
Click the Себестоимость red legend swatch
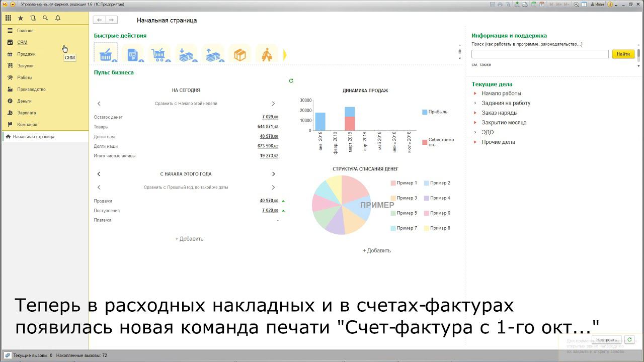point(425,142)
